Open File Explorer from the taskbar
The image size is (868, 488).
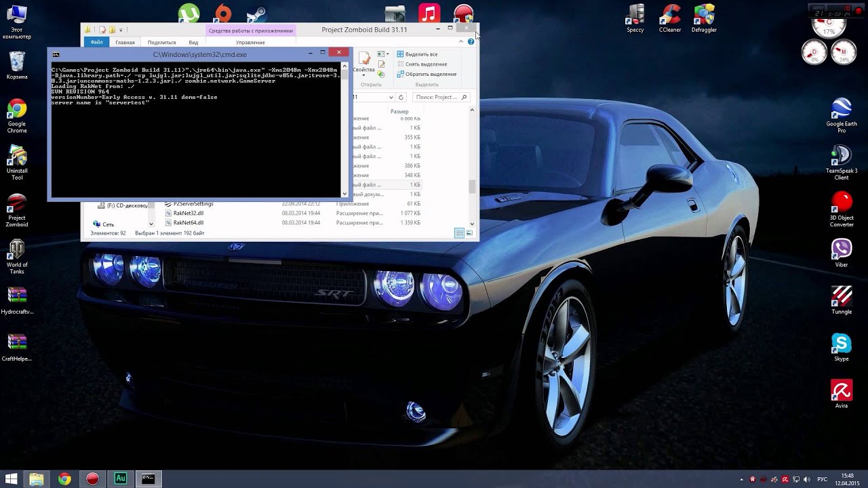click(37, 479)
